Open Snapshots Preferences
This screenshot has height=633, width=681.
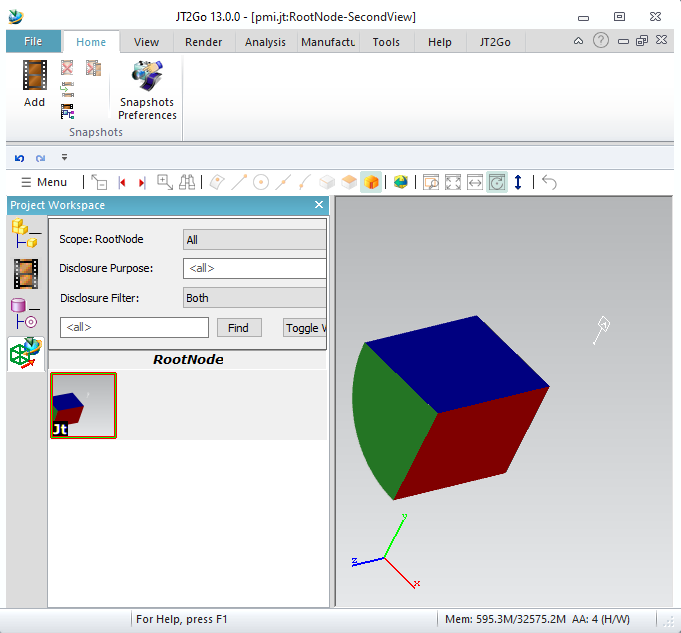147,90
